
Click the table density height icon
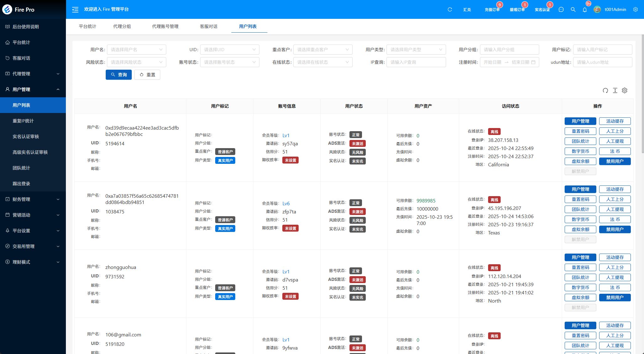click(x=615, y=90)
